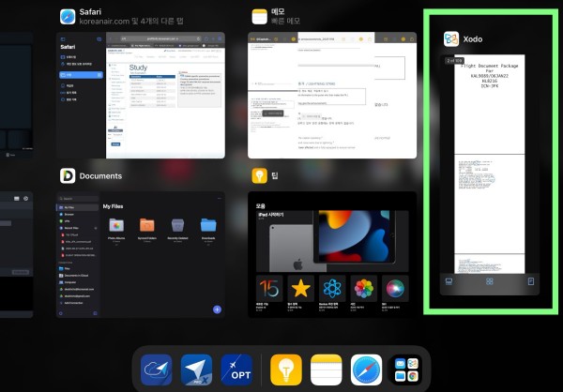Toggle the sidebar icon in Safari card
The image size is (563, 392).
(63, 39)
